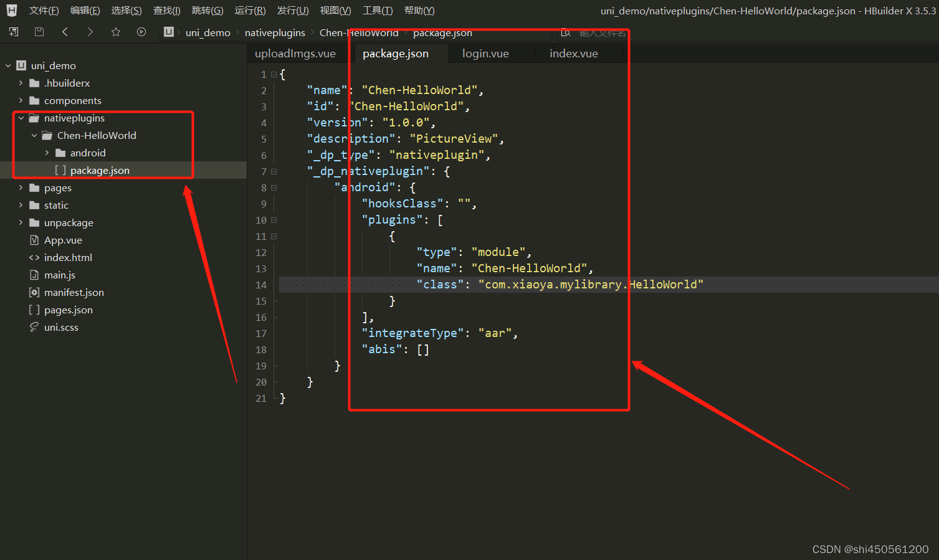Save the file using the save icon
The height and width of the screenshot is (560, 939).
coord(39,32)
